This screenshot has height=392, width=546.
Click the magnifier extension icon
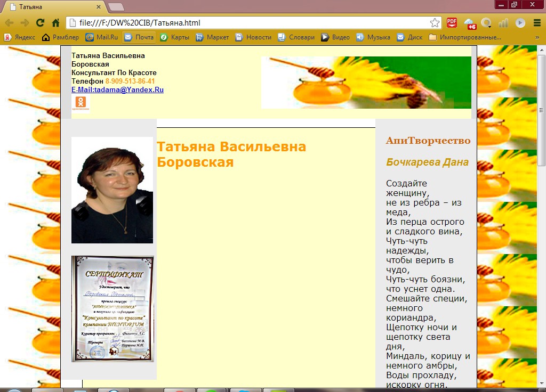point(486,23)
